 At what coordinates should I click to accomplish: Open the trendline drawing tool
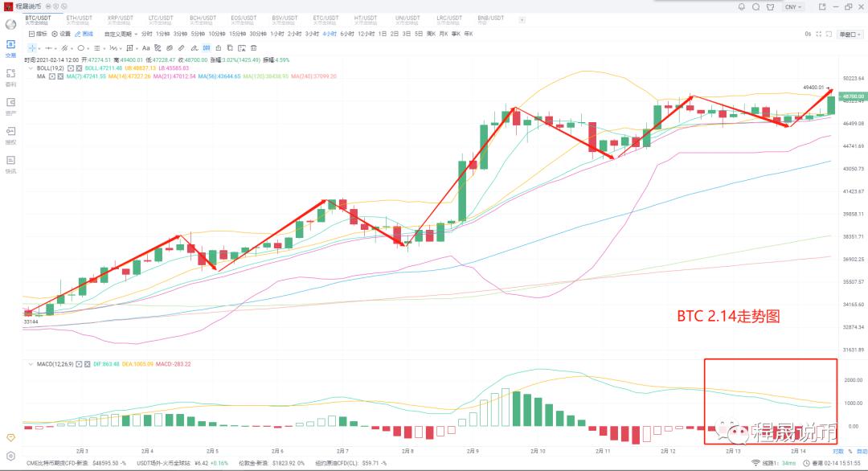pyautogui.click(x=64, y=48)
